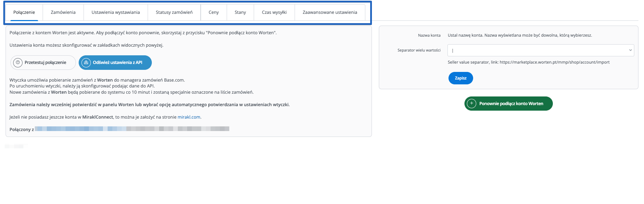Image resolution: width=644 pixels, height=204 pixels.
Task: Go to the Ustawienia wystawiania tab
Action: coord(115,12)
